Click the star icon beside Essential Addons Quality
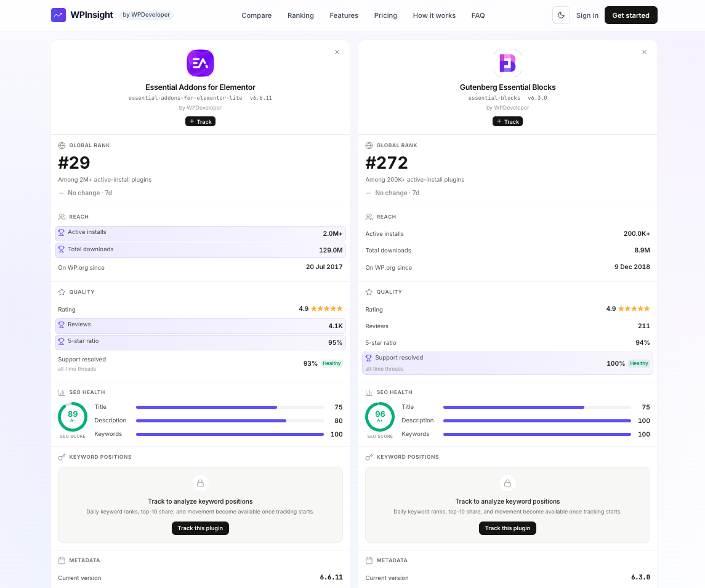This screenshot has height=588, width=705. pos(62,292)
